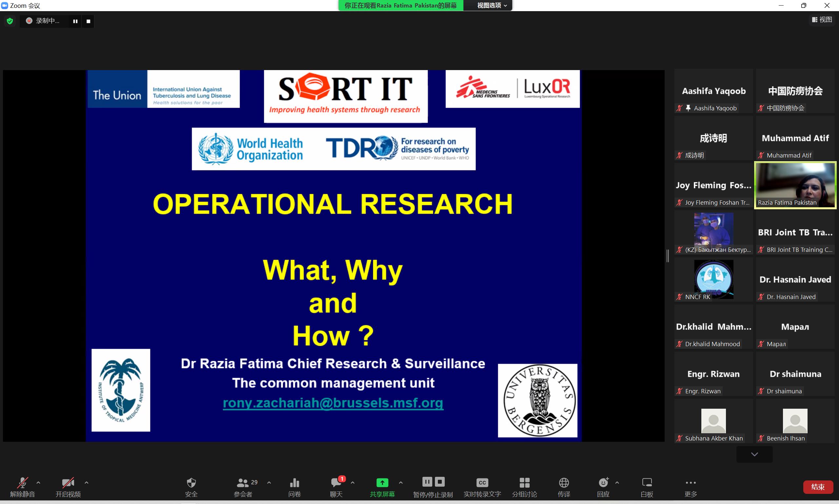Click the pin icon beside Aashifa Yaqoob
The height and width of the screenshot is (504, 839).
[x=688, y=108]
